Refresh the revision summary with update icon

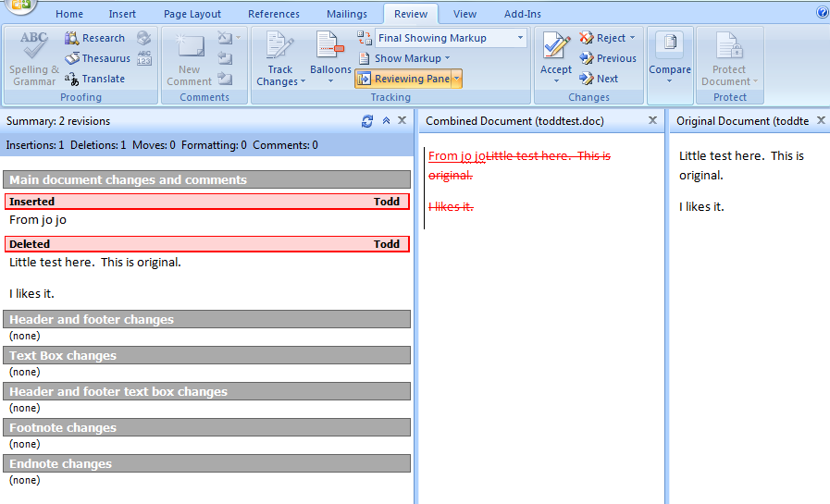coord(367,121)
